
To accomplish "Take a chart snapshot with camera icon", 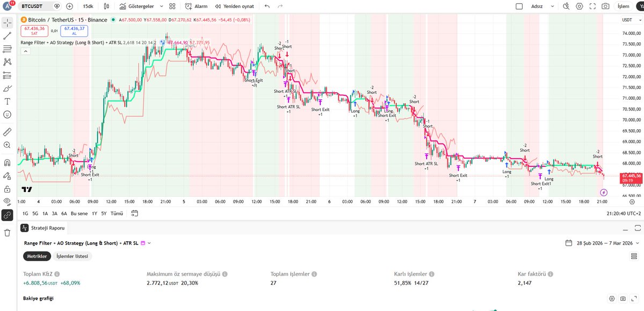I will pyautogui.click(x=605, y=7).
